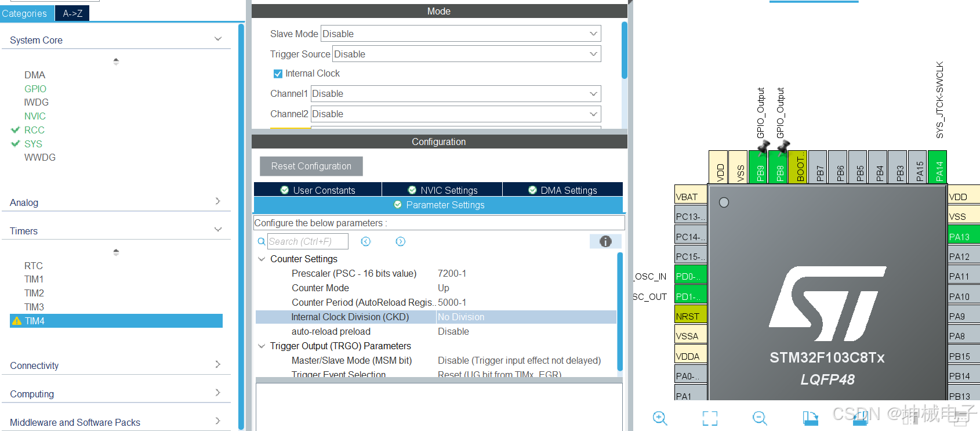Go to next search result arrow
The width and height of the screenshot is (980, 431).
tap(401, 241)
